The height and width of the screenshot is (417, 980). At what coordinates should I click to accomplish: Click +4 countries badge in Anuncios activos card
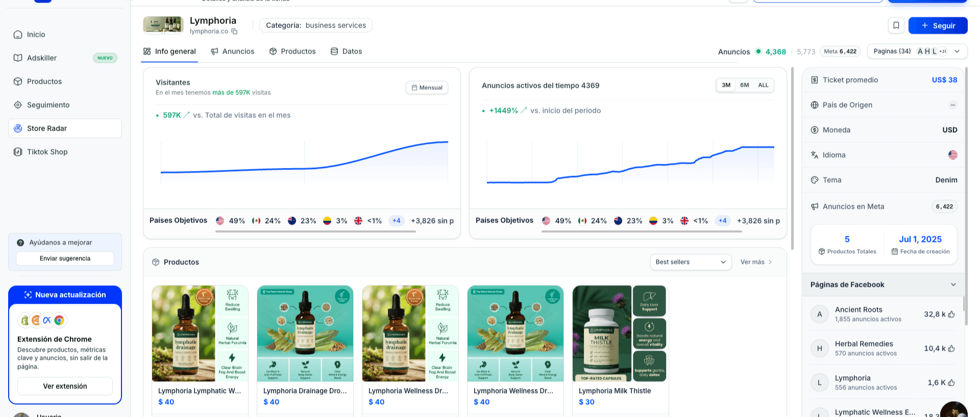tap(723, 221)
